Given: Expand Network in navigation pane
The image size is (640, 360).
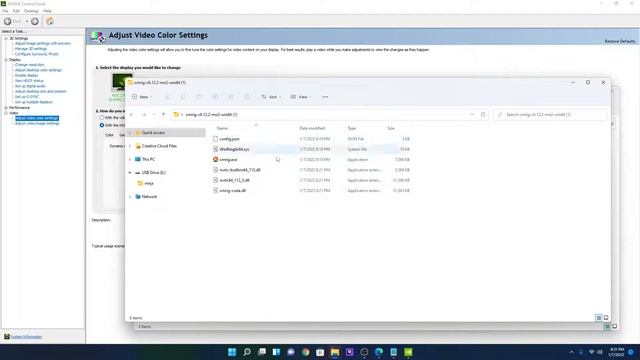Looking at the screenshot, I should (x=130, y=197).
